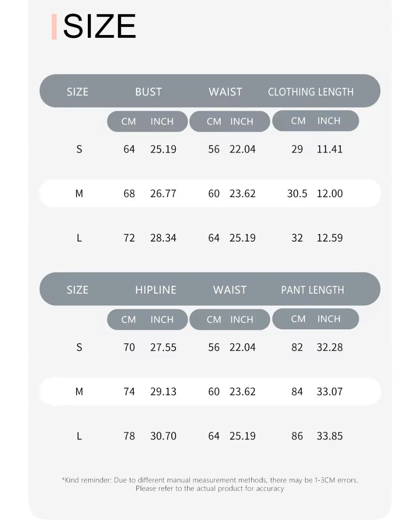Click the HIPLINE column header
Image resolution: width=420 pixels, height=525 pixels.
(156, 290)
